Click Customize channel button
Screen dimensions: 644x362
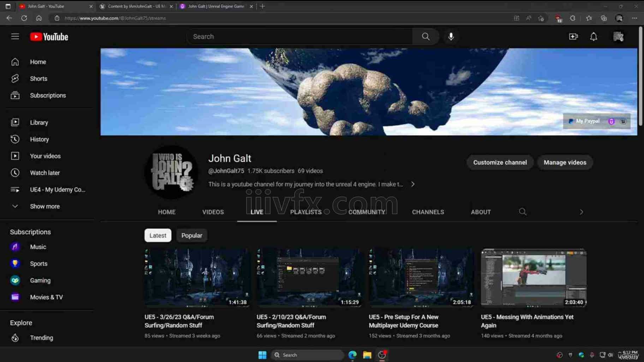[500, 162]
